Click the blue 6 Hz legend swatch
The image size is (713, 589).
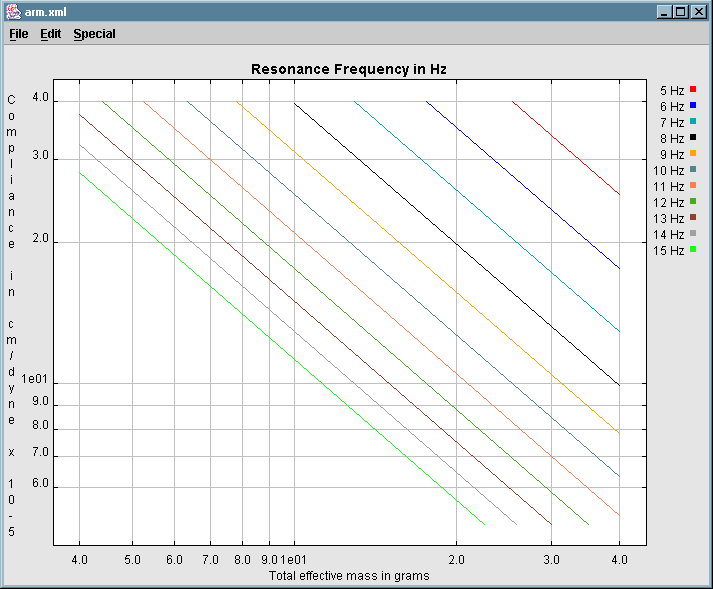(x=693, y=105)
